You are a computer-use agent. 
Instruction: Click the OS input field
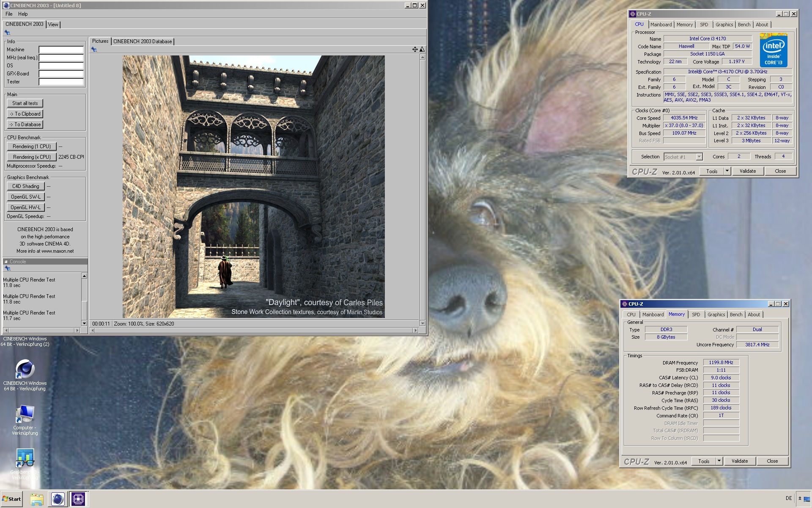pyautogui.click(x=61, y=66)
